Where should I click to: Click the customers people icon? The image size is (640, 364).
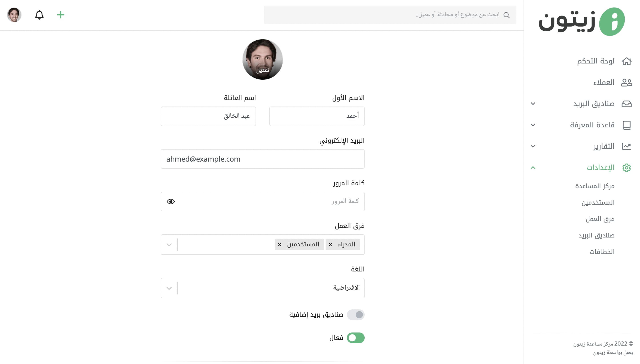pyautogui.click(x=626, y=83)
